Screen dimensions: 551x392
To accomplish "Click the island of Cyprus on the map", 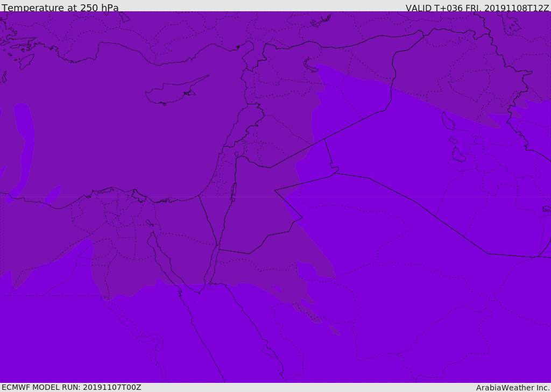I will point(176,91).
